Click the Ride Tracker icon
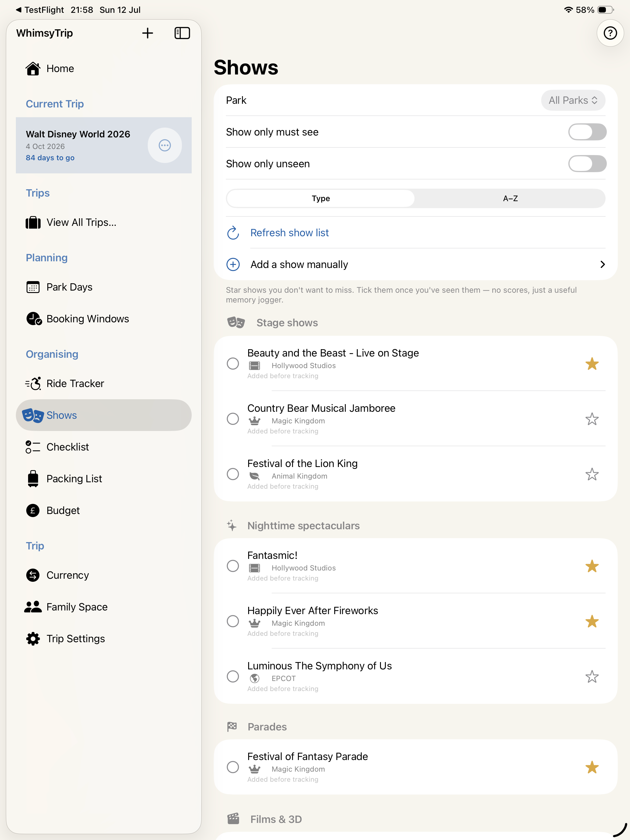This screenshot has width=630, height=840. tap(33, 384)
